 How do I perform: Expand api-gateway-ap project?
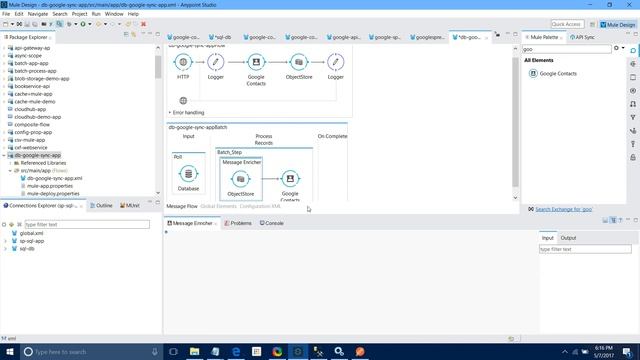(4, 48)
